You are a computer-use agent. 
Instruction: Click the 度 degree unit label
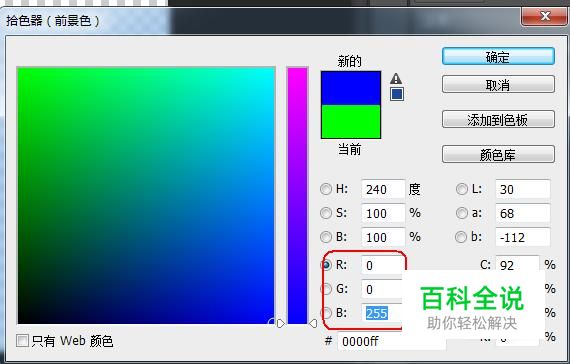point(415,189)
